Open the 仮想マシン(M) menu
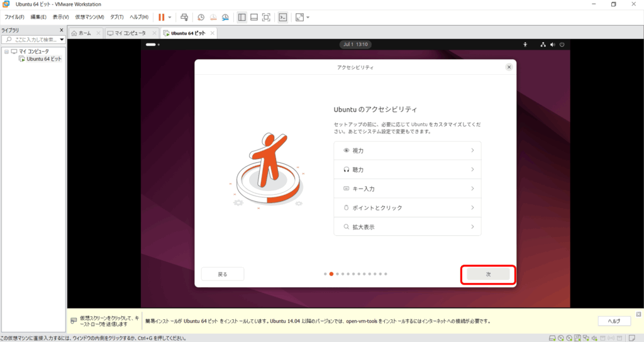The width and height of the screenshot is (644, 342). click(89, 17)
